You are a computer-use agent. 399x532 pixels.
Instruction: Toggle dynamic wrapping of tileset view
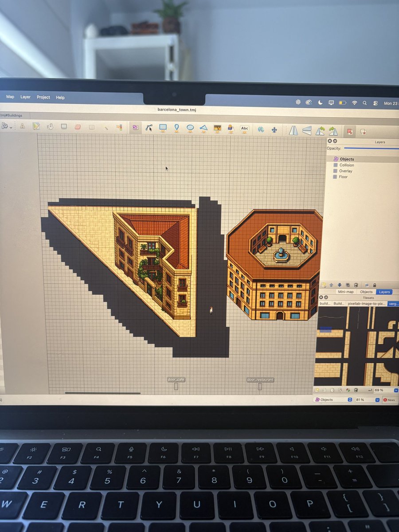click(x=370, y=390)
